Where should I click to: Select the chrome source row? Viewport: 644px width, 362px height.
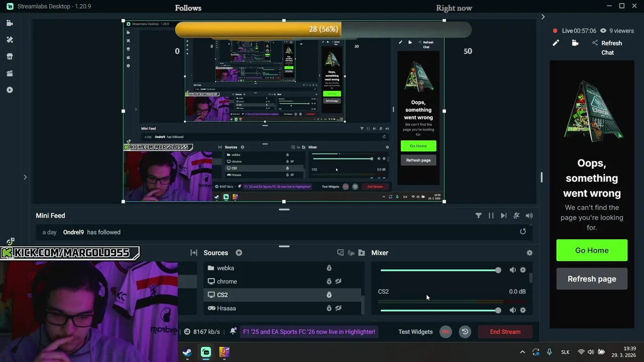(x=282, y=282)
